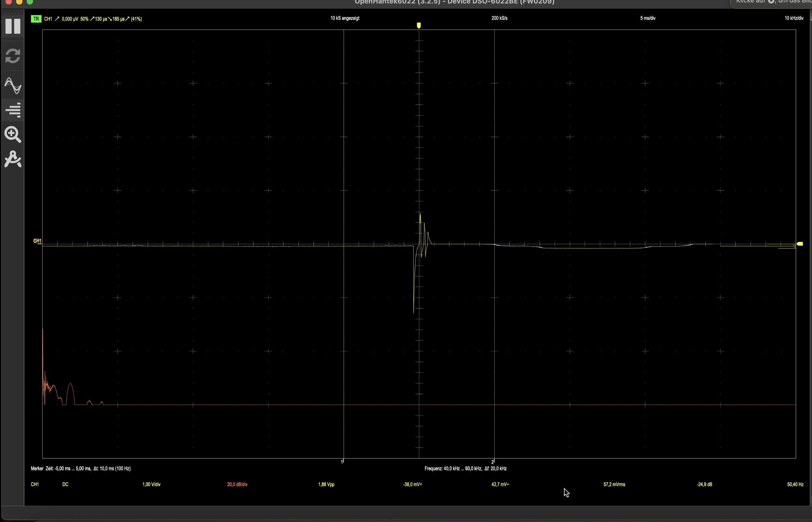
Task: Click the 1,88 Vpp measurement value
Action: [326, 484]
